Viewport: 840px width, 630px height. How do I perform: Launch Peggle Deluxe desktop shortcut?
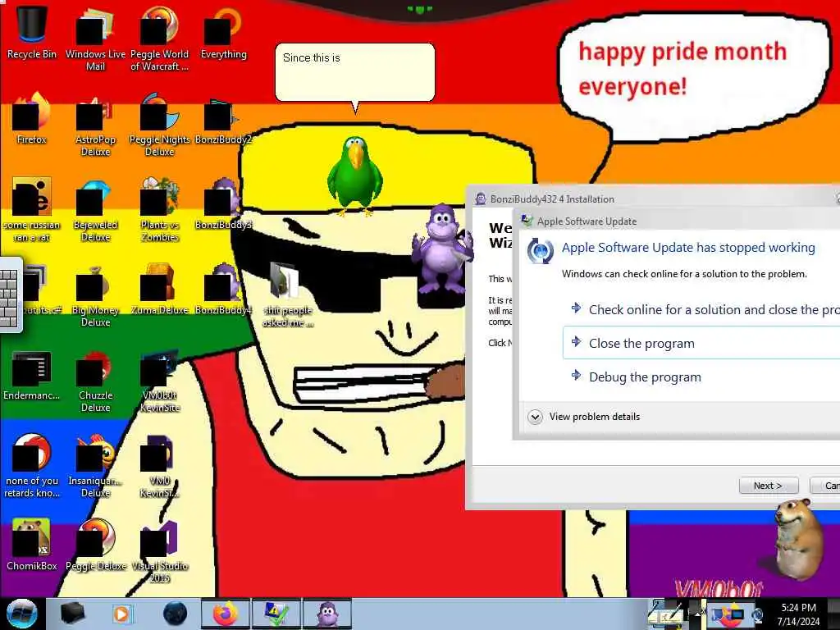coord(95,545)
